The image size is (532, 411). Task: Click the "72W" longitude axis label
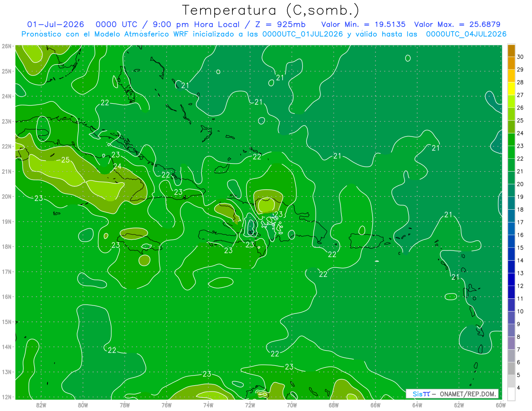tap(250, 405)
